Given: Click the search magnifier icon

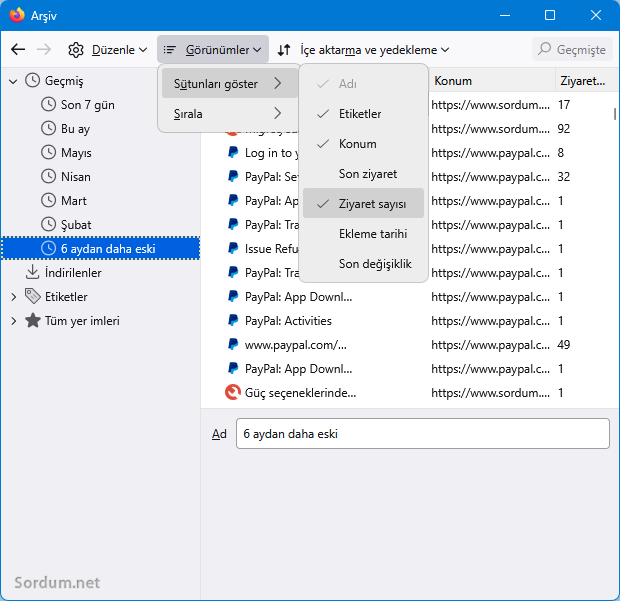Looking at the screenshot, I should coord(544,49).
